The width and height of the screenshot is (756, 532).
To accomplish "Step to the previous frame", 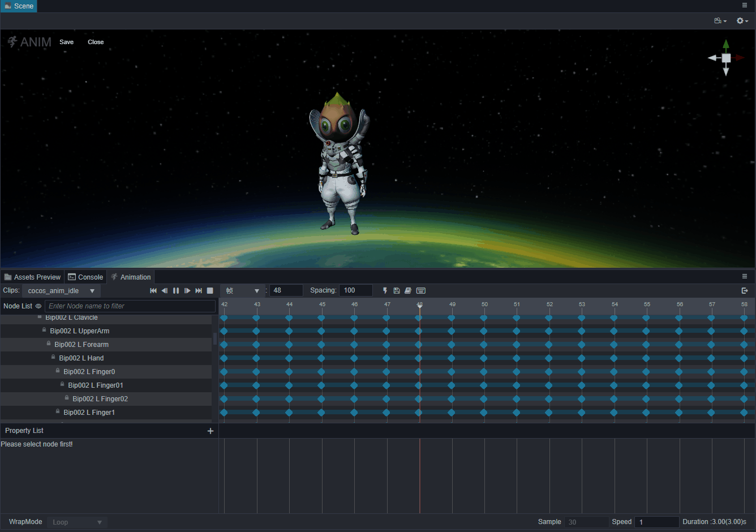I will click(x=165, y=290).
